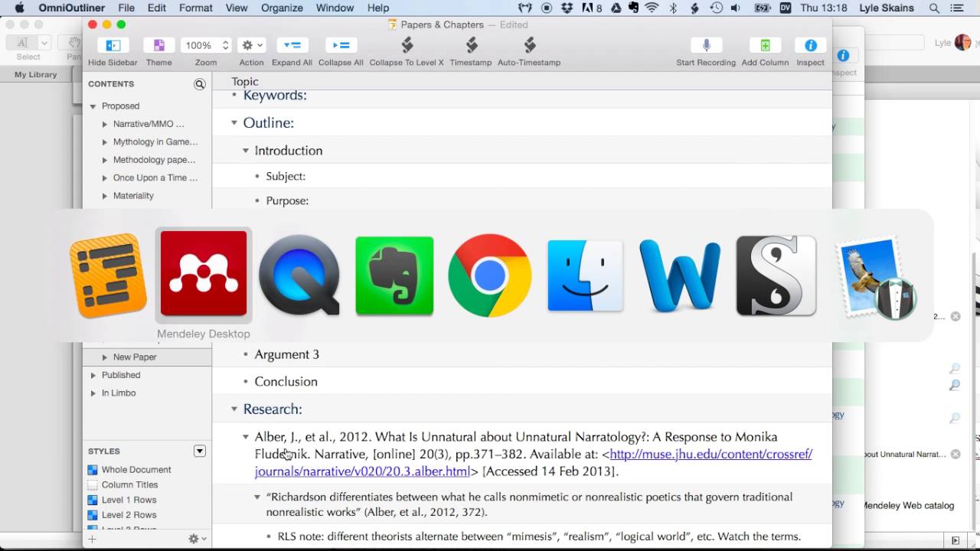Click the Zoom percentage stepper arrows
This screenshot has height=551, width=980.
tap(225, 45)
